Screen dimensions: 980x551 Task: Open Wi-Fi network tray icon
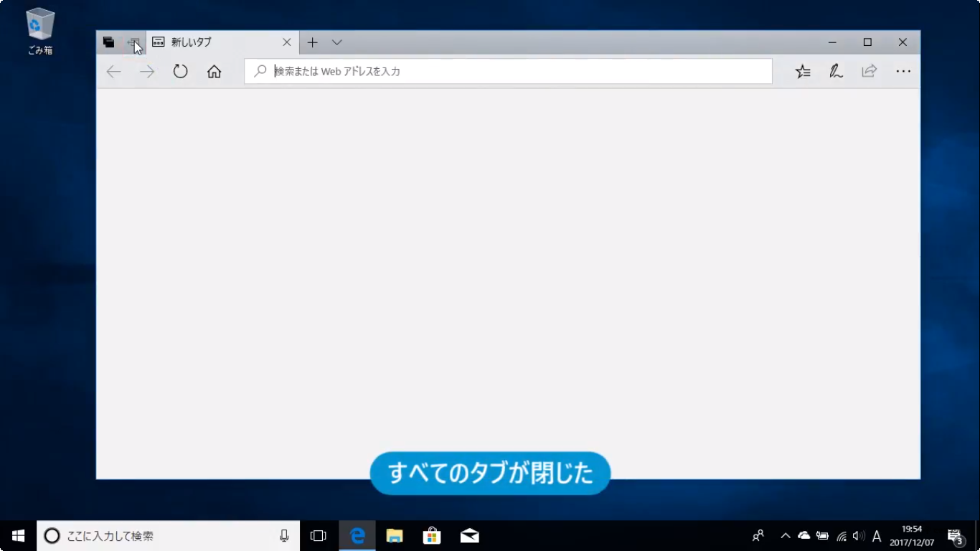tap(842, 536)
